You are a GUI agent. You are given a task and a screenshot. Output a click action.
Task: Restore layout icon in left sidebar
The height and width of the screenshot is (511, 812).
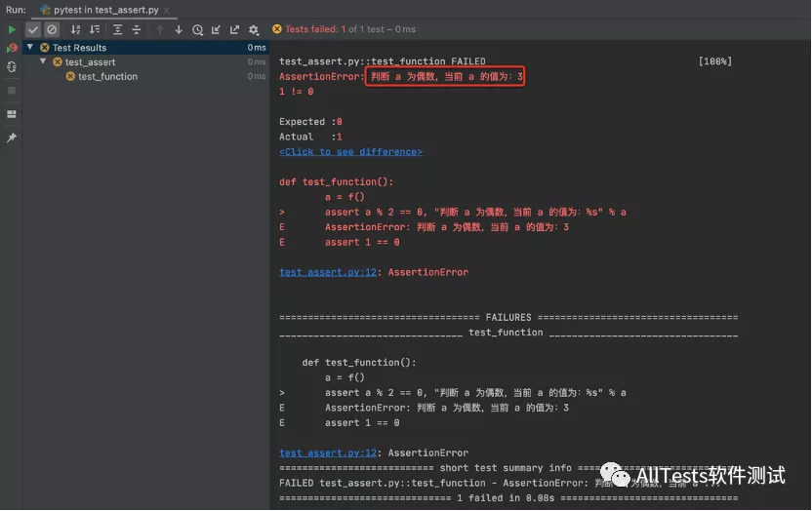(12, 114)
